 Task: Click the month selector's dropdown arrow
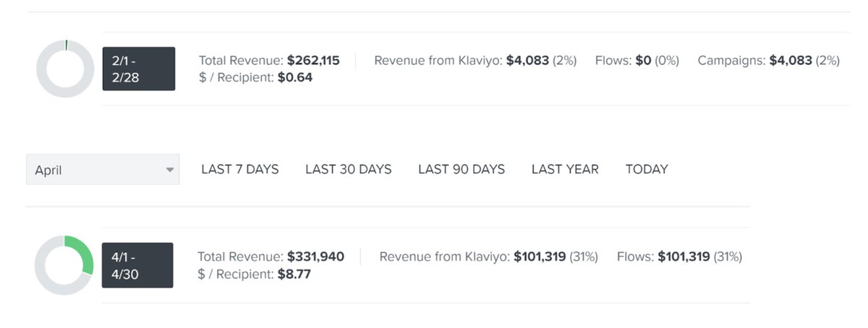pyautogui.click(x=170, y=170)
